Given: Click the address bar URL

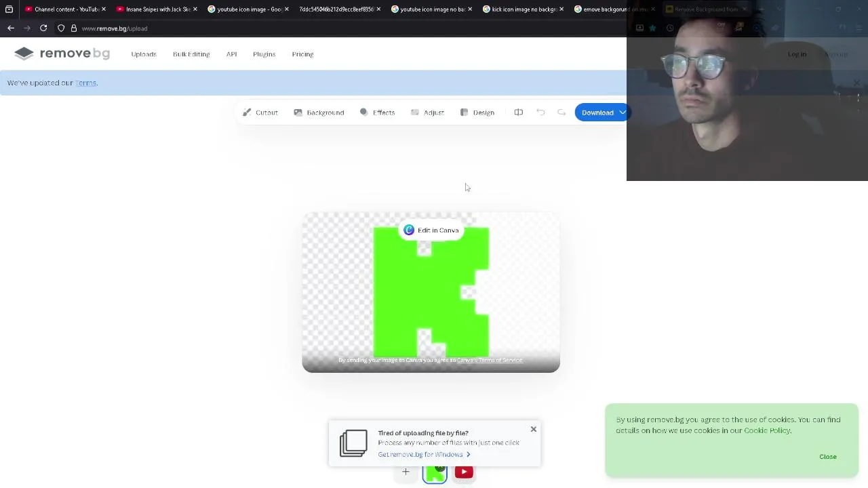Looking at the screenshot, I should pyautogui.click(x=115, y=28).
